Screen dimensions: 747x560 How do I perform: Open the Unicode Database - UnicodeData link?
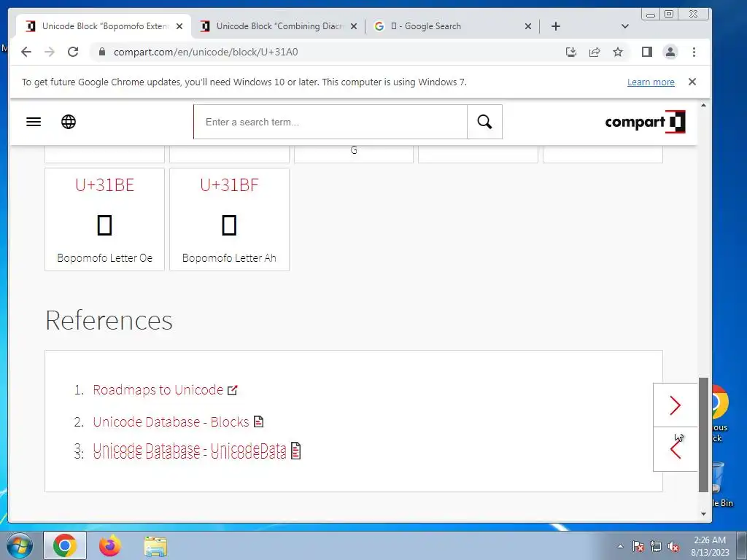190,451
